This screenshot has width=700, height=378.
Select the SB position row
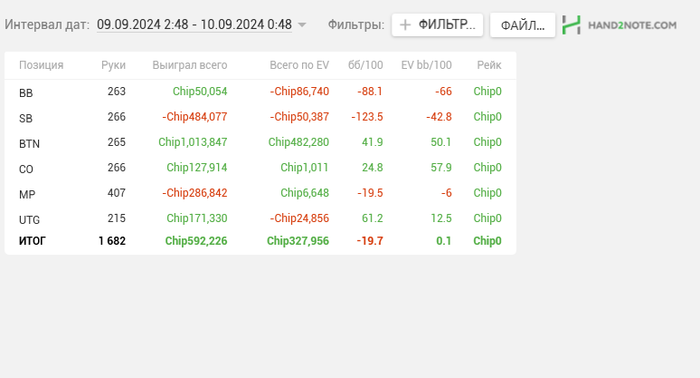pos(260,117)
